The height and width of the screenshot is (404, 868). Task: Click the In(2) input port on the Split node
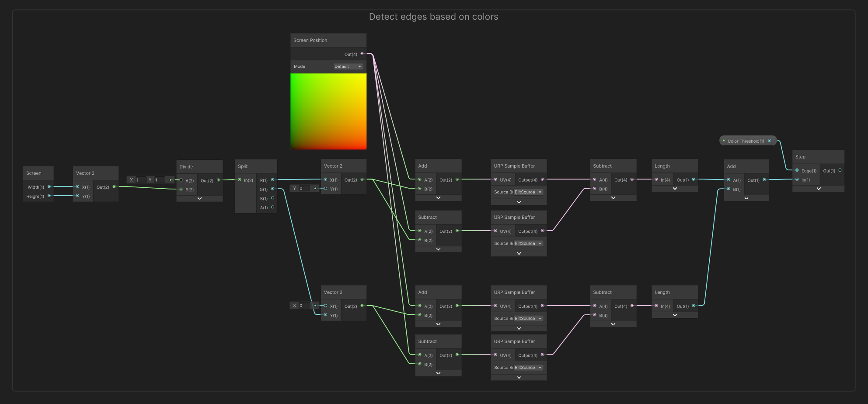click(239, 179)
